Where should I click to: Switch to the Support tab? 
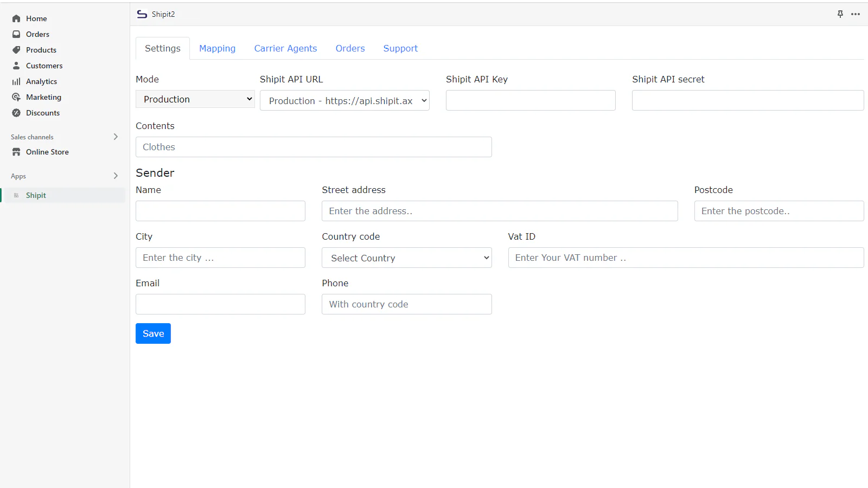(x=400, y=48)
